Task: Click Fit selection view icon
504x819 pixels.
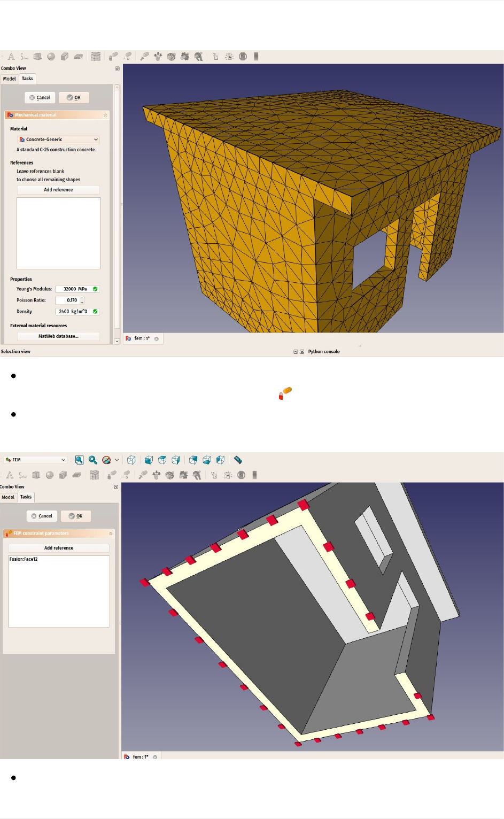Action: coord(93,460)
